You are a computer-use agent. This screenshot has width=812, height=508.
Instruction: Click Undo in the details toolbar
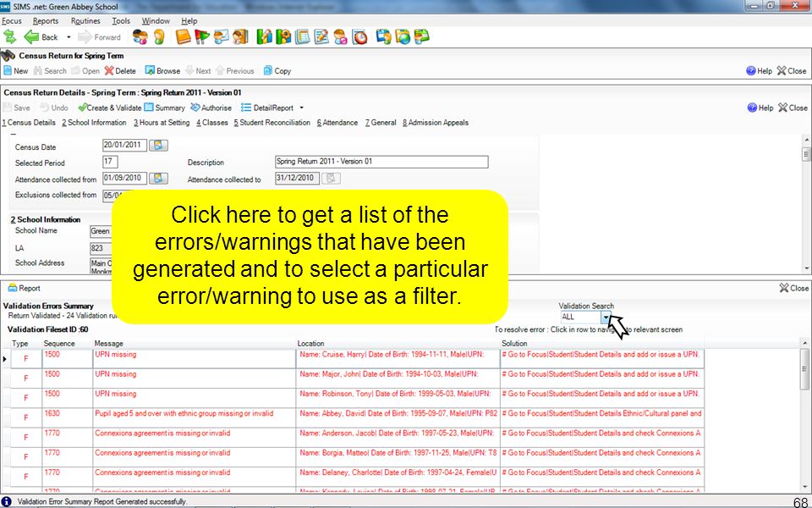coord(54,108)
